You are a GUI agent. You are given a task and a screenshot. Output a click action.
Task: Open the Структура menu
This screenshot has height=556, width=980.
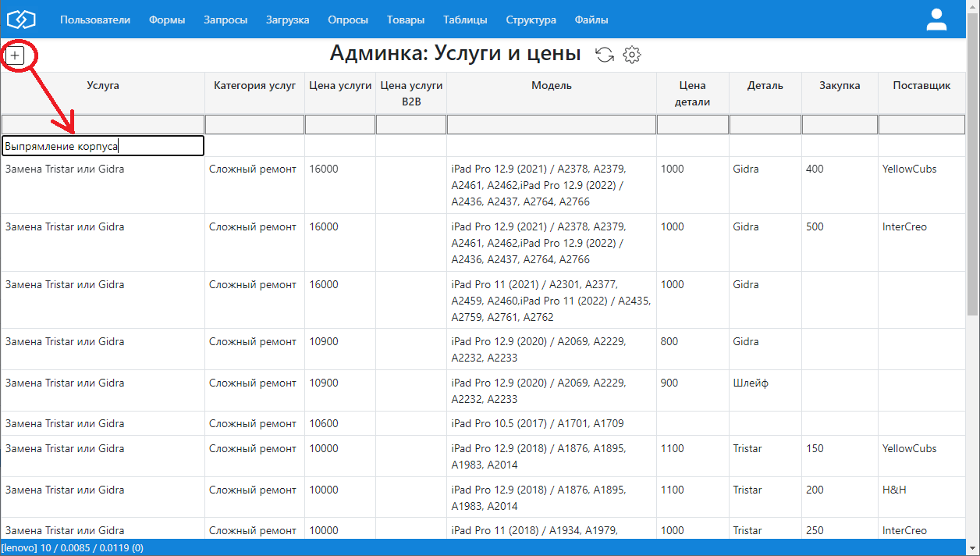pyautogui.click(x=531, y=20)
